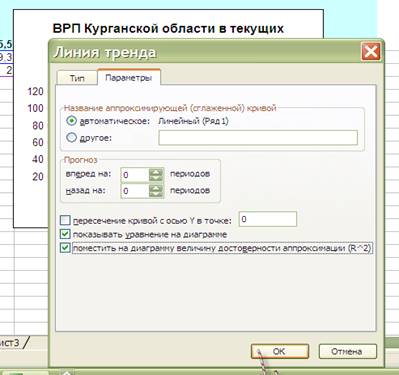Click the вперед на periods field

point(135,175)
